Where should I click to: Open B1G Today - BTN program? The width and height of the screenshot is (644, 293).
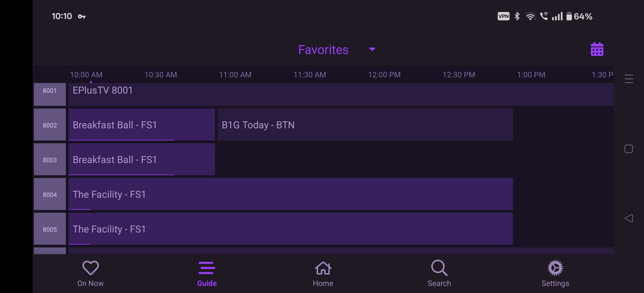pos(365,125)
